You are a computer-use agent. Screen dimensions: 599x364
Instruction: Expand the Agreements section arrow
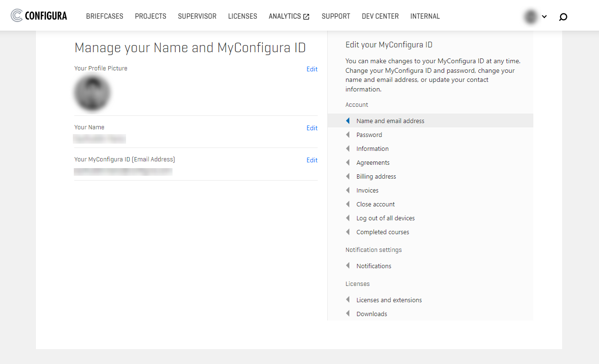[347, 162]
